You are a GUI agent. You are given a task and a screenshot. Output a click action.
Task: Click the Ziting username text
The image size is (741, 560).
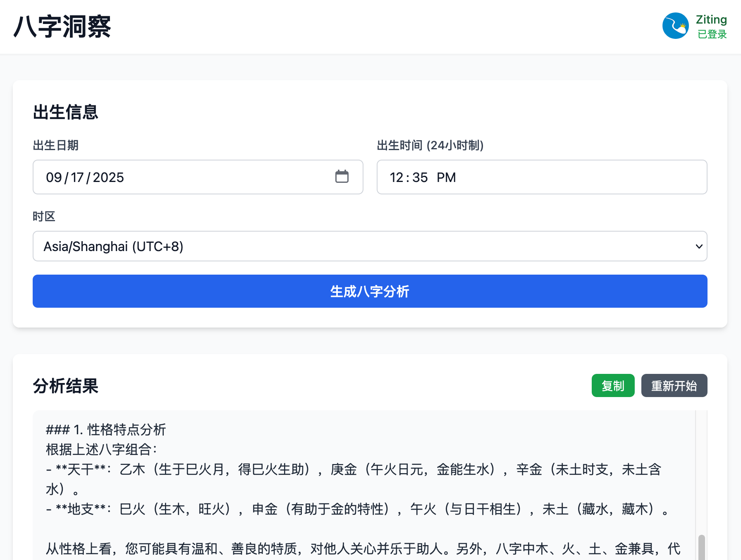(711, 19)
